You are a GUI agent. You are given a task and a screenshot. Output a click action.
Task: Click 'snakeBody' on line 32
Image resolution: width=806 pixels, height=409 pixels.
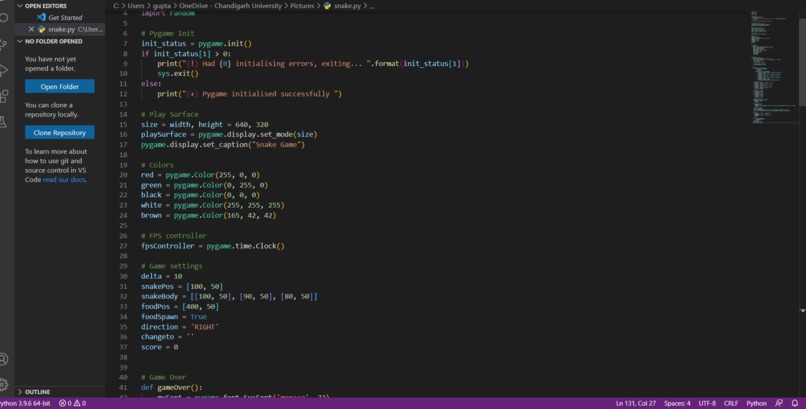159,296
